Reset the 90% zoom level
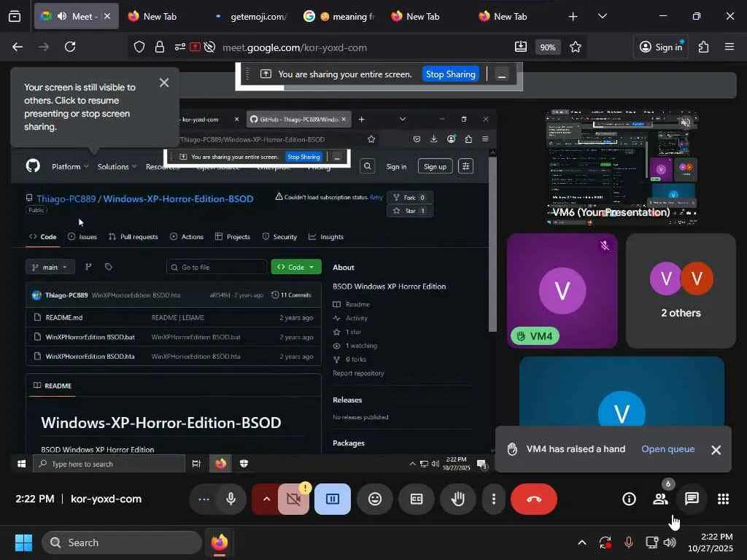This screenshot has height=560, width=747. [x=548, y=47]
